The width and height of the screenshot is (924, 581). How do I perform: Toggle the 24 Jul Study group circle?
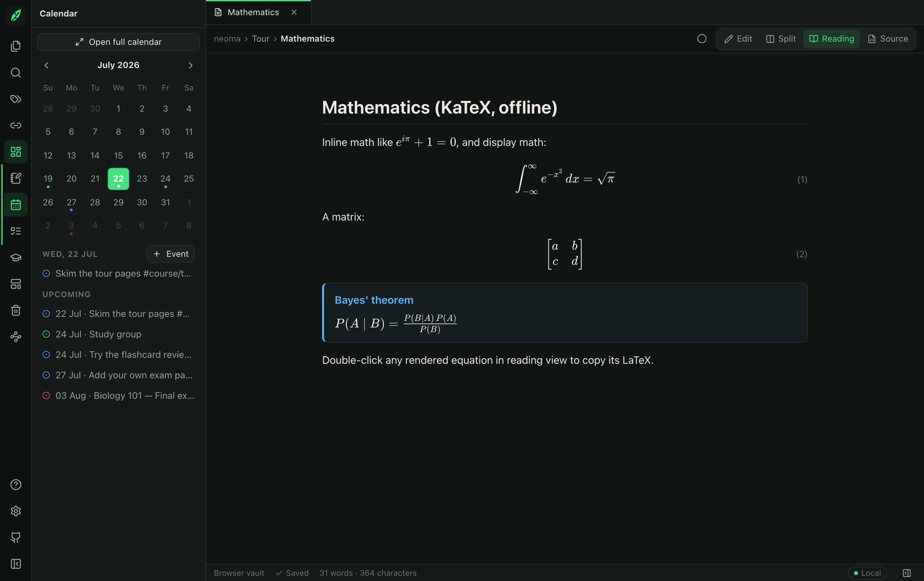click(46, 334)
